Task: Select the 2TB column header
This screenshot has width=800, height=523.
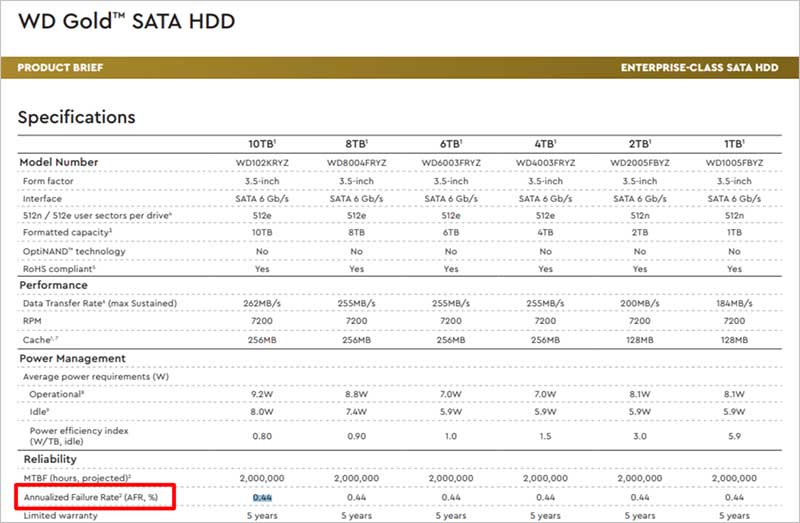Action: pos(640,144)
